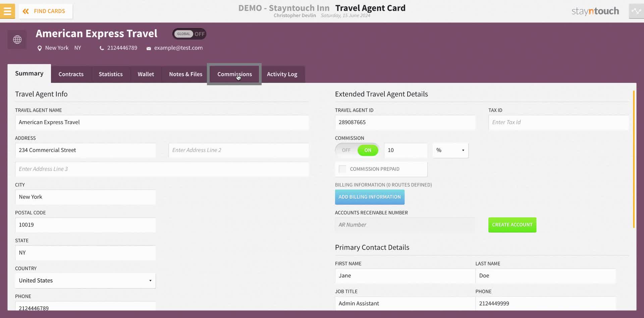Image resolution: width=644 pixels, height=318 pixels.
Task: Click the globe travel agent icon
Action: pos(17,40)
